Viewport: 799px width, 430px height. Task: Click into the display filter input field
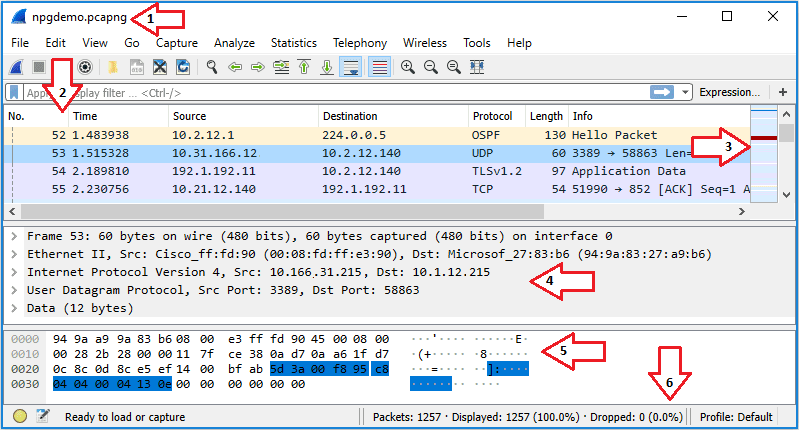point(336,93)
